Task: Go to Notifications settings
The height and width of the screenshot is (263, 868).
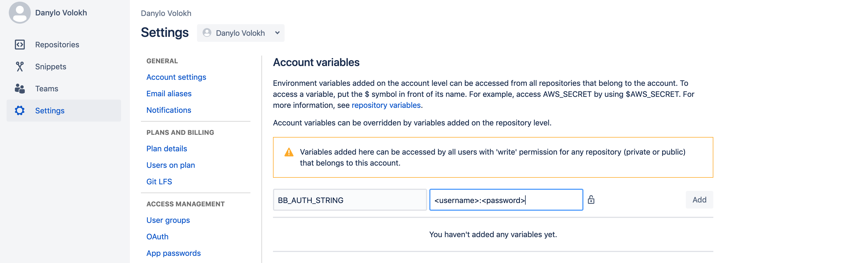Action: pyautogui.click(x=168, y=110)
